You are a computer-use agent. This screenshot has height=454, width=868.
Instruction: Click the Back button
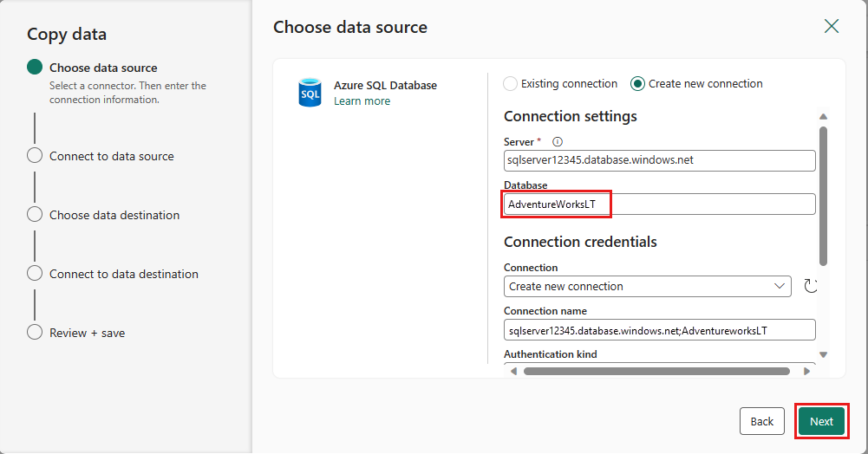761,421
